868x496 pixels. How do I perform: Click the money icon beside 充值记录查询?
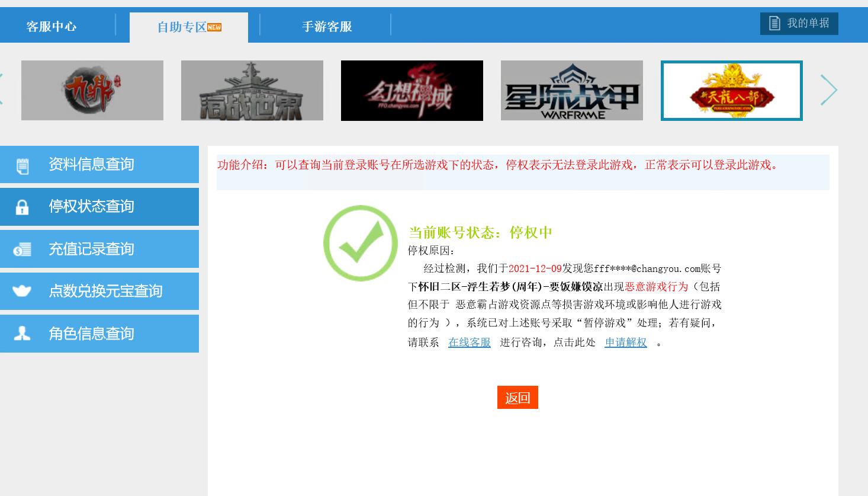[x=22, y=250]
